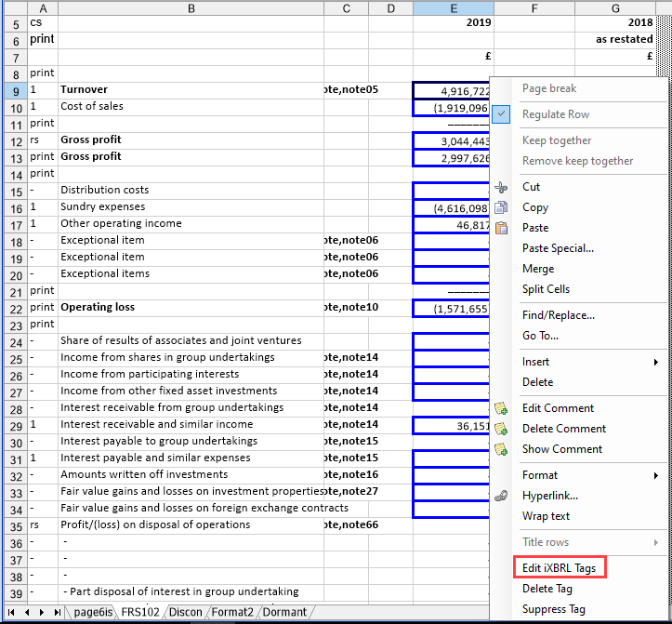672x624 pixels.
Task: Select Delete Tag in context menu
Action: (547, 589)
